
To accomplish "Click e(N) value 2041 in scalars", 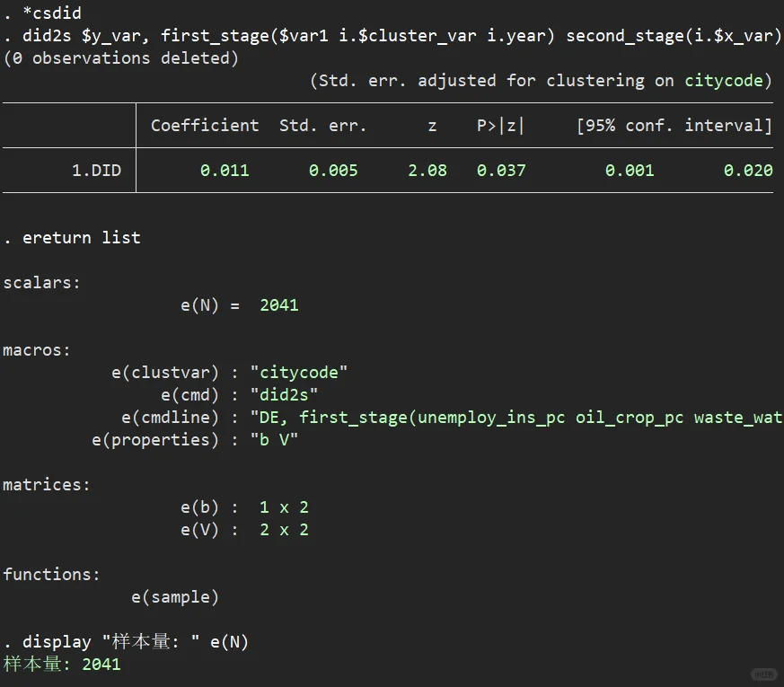I will pyautogui.click(x=279, y=305).
